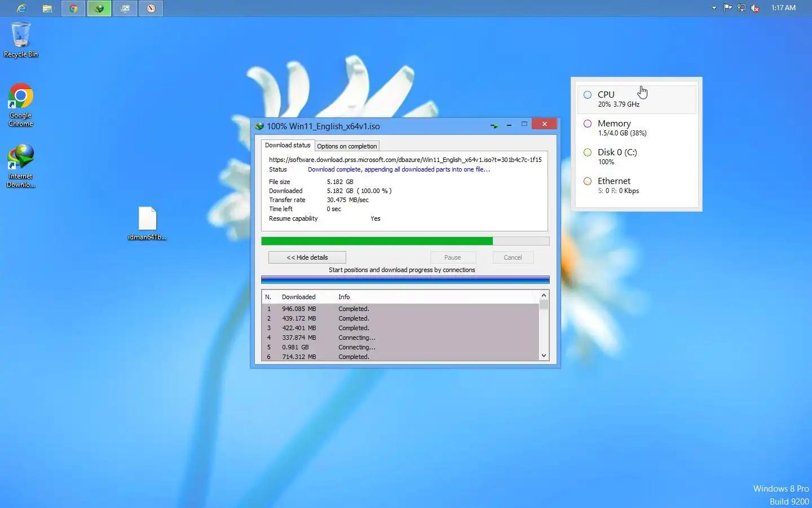Switch to Google Chrome taskbar button
This screenshot has height=508, width=812.
pos(73,8)
